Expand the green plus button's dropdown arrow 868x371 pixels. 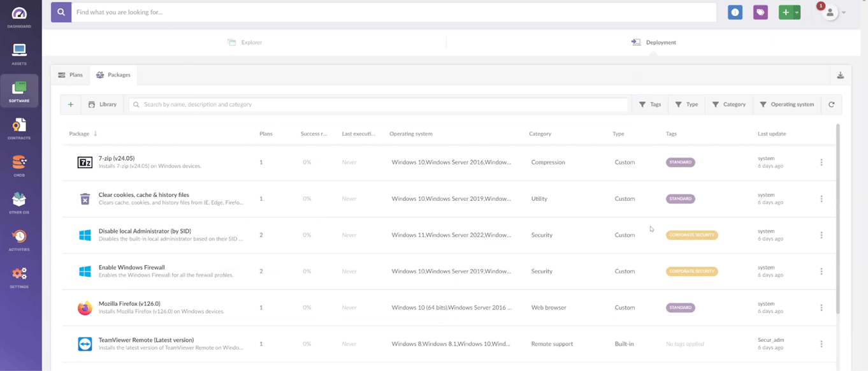(796, 11)
